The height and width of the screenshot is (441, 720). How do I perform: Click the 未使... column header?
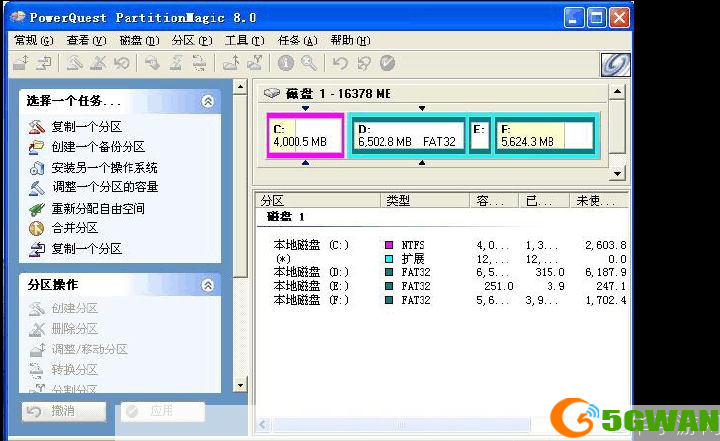point(599,201)
